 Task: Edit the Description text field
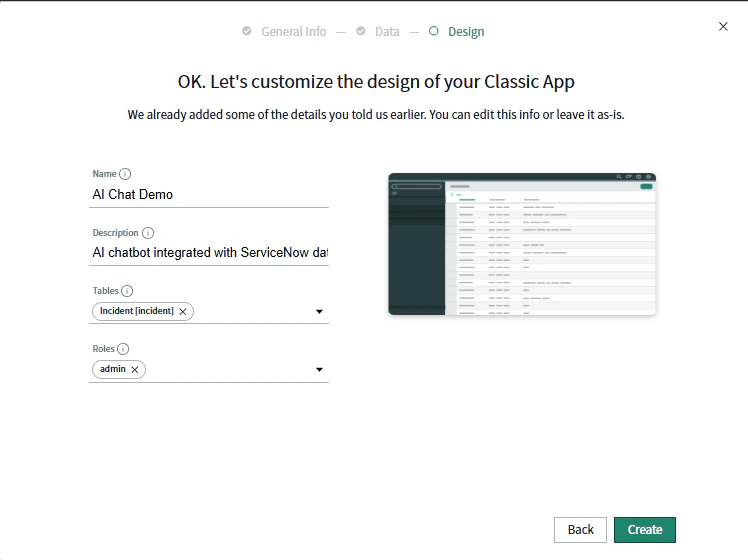tap(209, 253)
